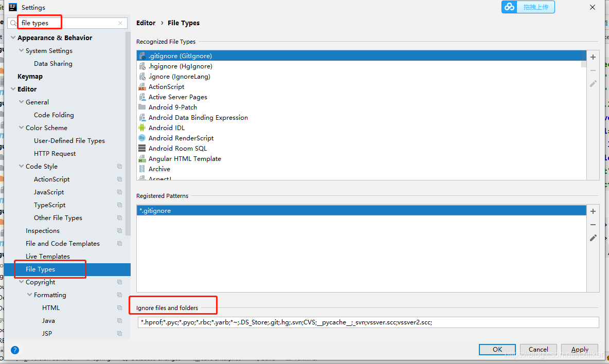The image size is (609, 364).
Task: Click the settings search field
Action: click(x=67, y=23)
